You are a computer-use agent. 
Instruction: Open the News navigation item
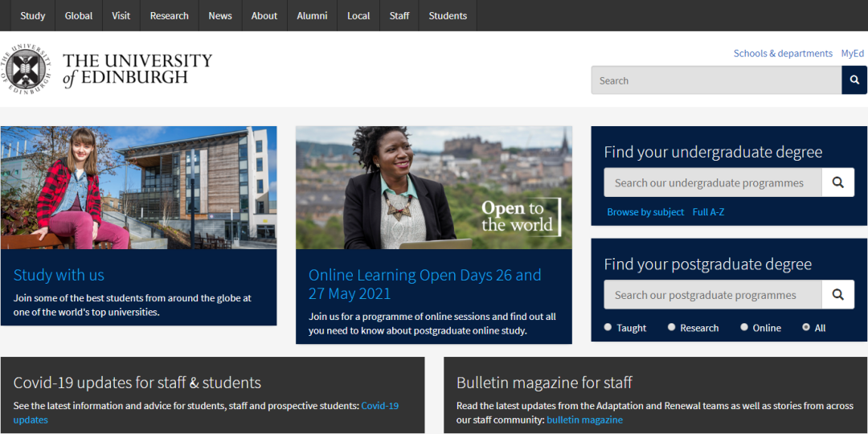pos(220,15)
